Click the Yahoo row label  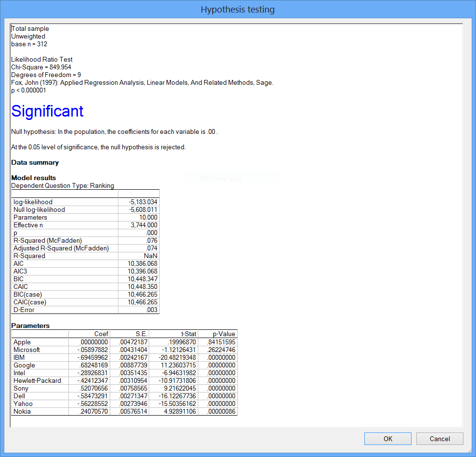point(23,404)
